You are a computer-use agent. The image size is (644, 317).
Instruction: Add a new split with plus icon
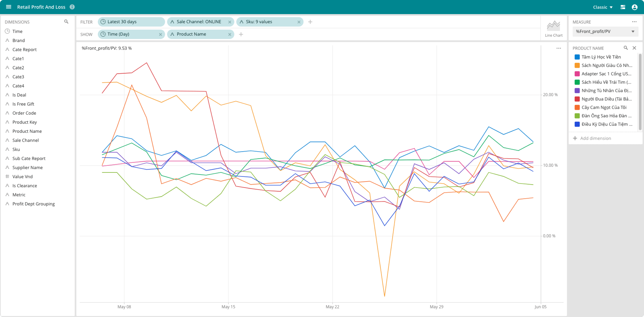pos(241,34)
